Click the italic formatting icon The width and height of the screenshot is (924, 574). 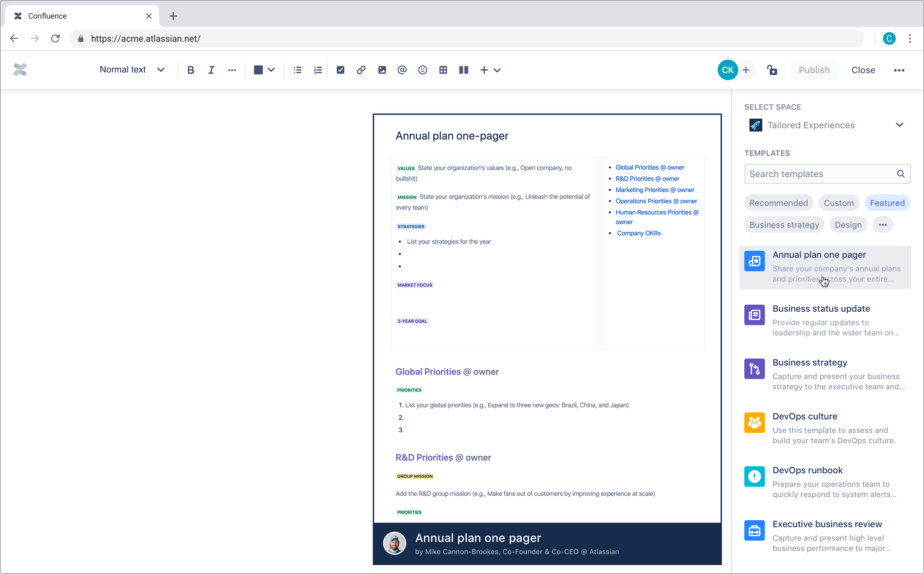coord(212,70)
